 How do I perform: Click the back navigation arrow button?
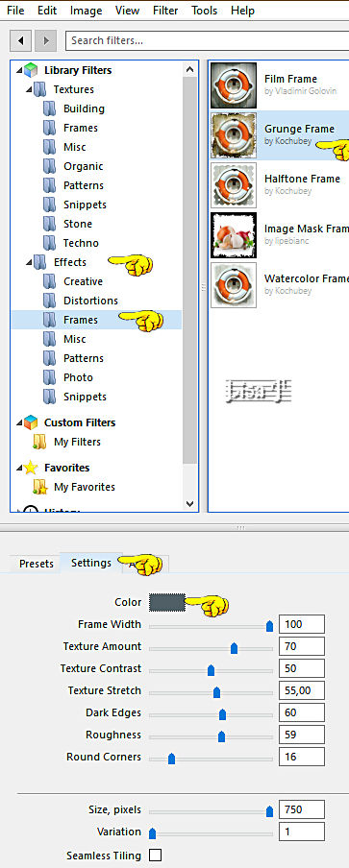point(20,40)
